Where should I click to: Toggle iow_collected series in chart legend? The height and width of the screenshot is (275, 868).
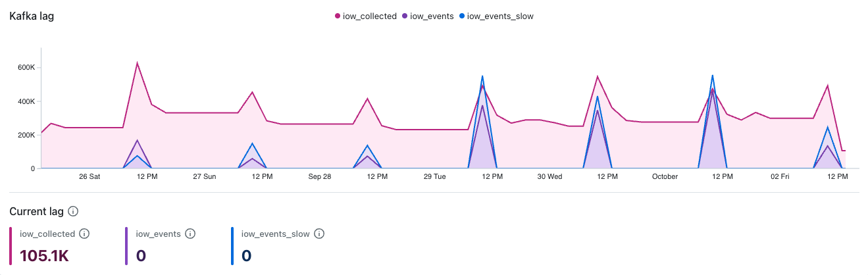[366, 16]
